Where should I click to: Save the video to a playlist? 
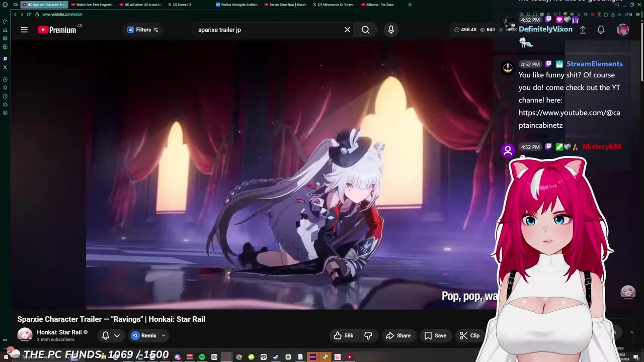click(x=435, y=335)
